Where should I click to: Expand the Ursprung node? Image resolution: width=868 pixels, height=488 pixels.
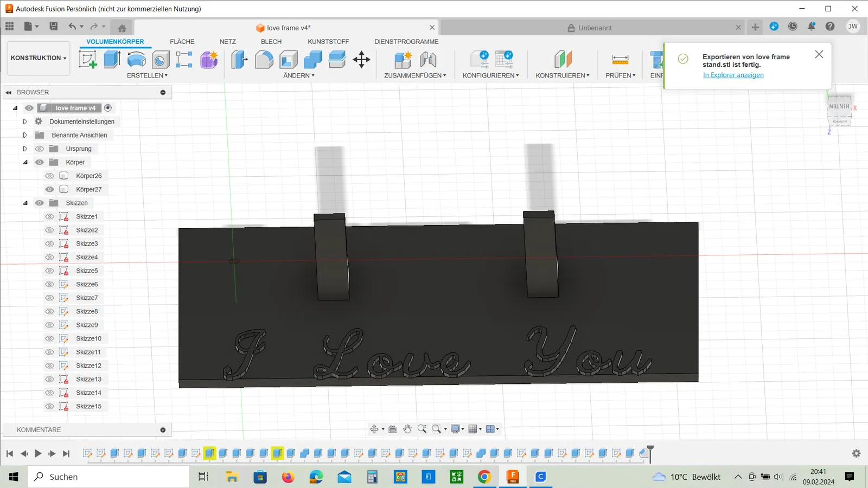(x=25, y=149)
